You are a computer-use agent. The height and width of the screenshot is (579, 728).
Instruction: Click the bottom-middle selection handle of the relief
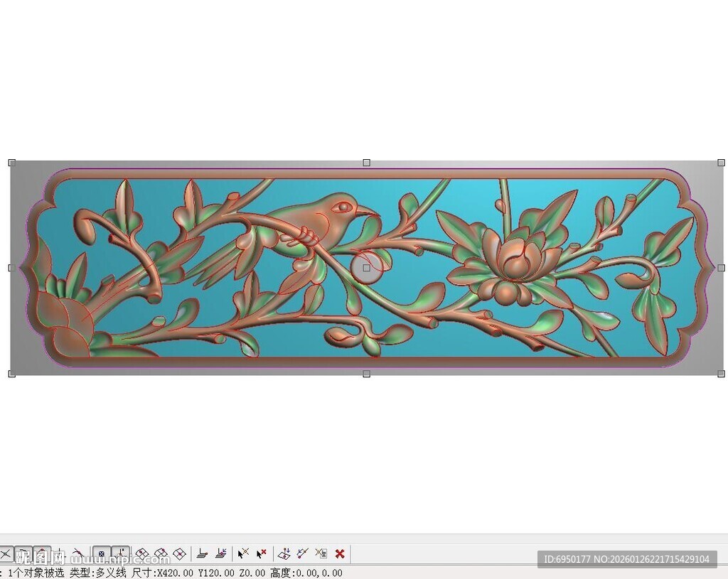366,374
